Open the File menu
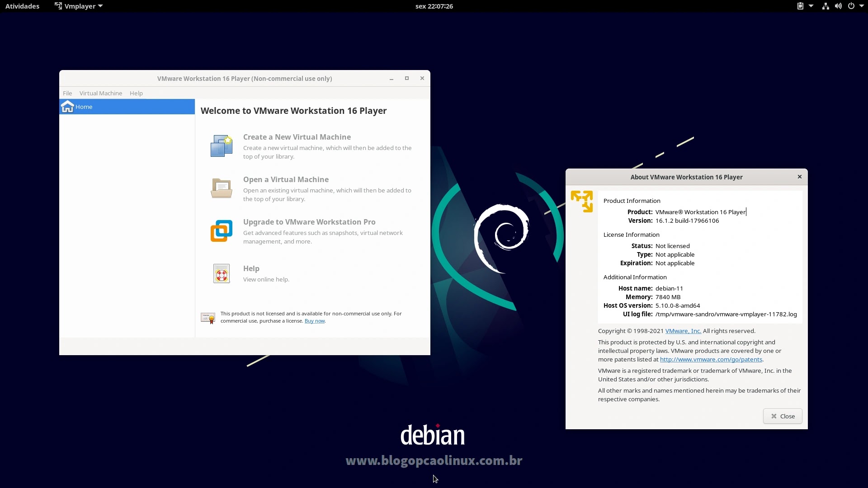This screenshot has width=868, height=488. (67, 93)
